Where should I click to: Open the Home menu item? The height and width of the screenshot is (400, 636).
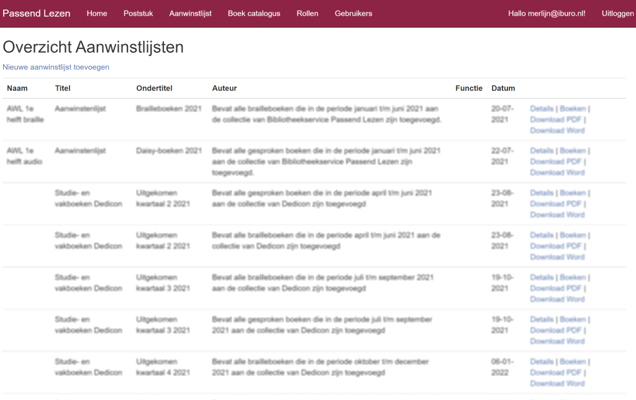pos(97,14)
